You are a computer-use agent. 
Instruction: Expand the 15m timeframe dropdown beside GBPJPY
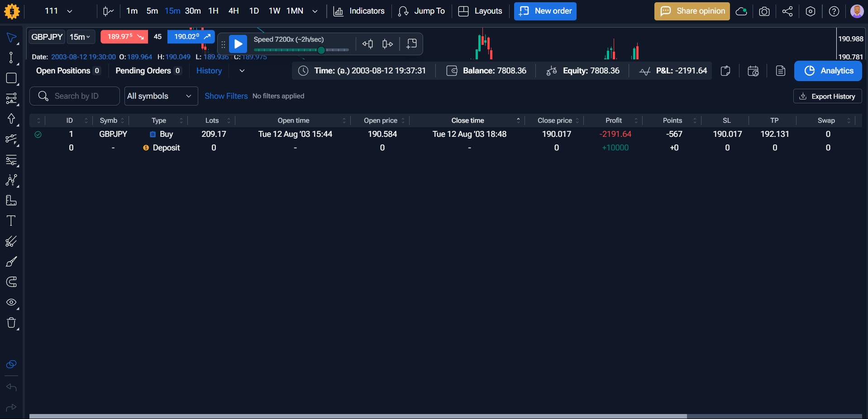click(81, 37)
